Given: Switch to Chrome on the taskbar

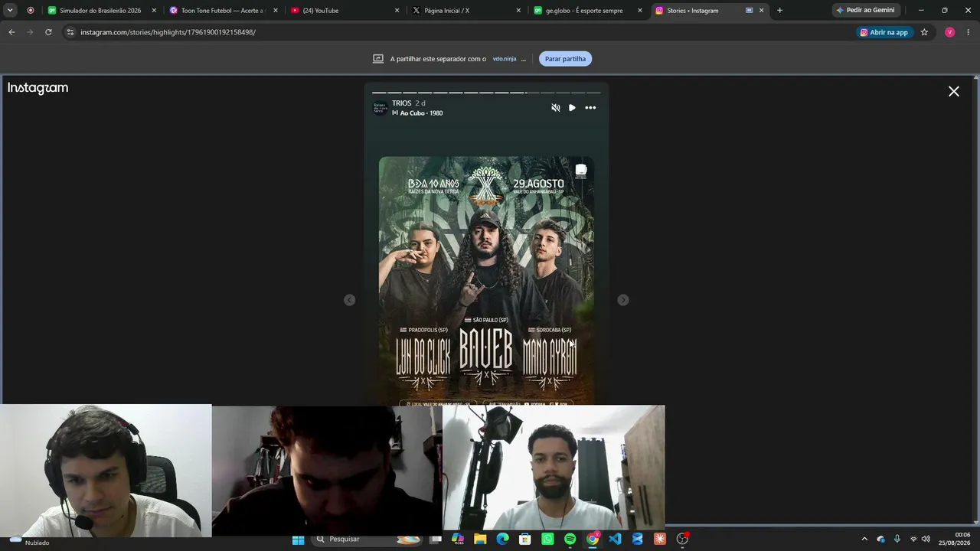Looking at the screenshot, I should point(593,540).
